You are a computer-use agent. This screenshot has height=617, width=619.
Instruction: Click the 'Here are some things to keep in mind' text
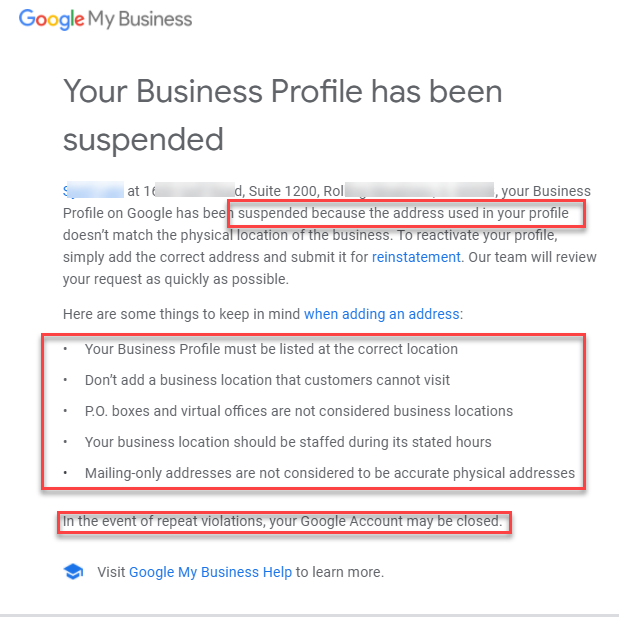tap(180, 313)
